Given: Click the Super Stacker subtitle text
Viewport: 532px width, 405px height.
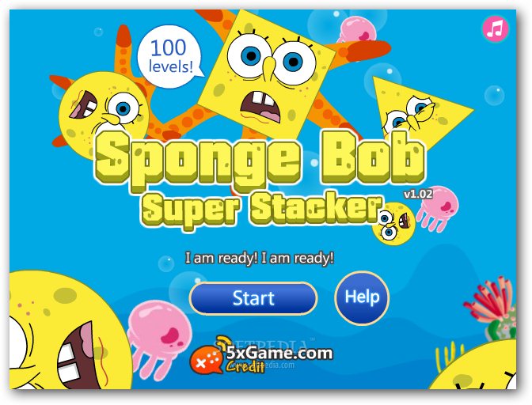Looking at the screenshot, I should [x=261, y=210].
